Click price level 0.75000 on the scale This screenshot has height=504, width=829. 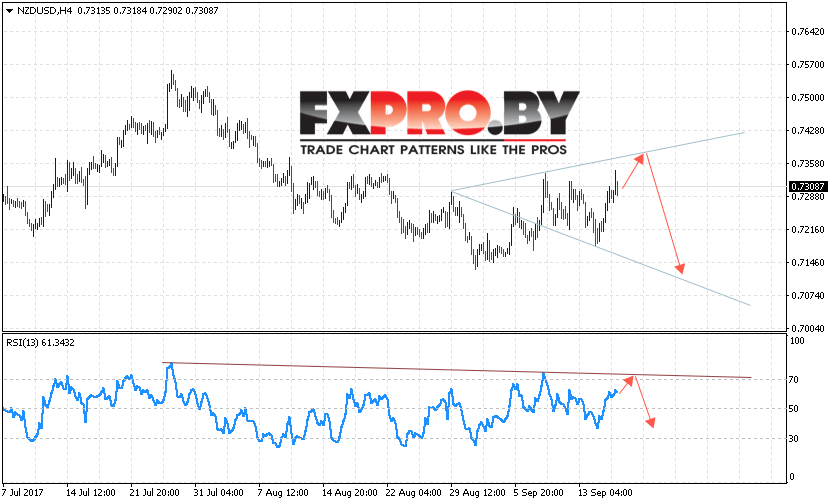click(x=808, y=98)
